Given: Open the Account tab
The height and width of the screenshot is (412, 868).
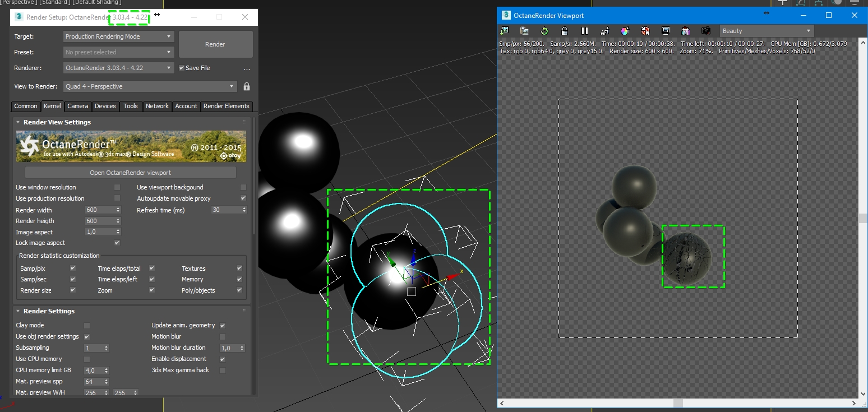Looking at the screenshot, I should click(186, 106).
